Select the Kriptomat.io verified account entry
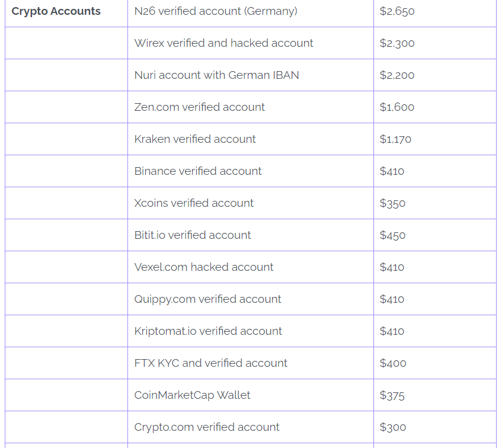 click(x=208, y=331)
